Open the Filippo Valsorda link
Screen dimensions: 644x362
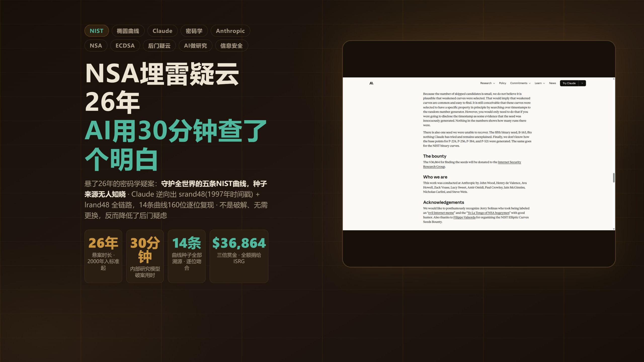464,217
